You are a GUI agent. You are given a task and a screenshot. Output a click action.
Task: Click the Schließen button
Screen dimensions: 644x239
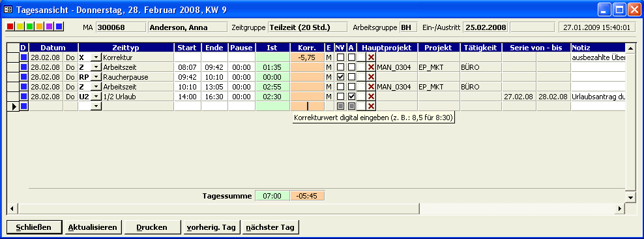pos(34,227)
